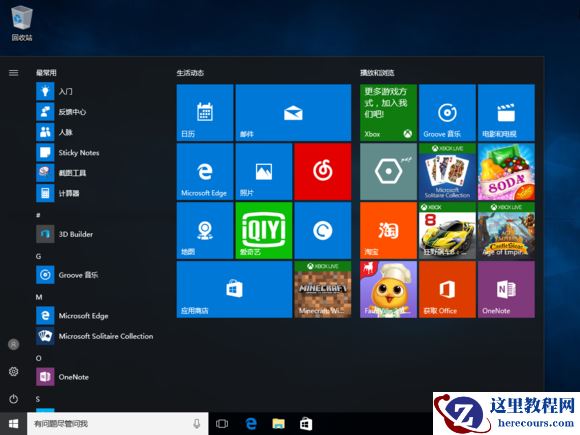The image size is (580, 435).
Task: Click the 播放和浏览 tile group title
Action: (377, 73)
